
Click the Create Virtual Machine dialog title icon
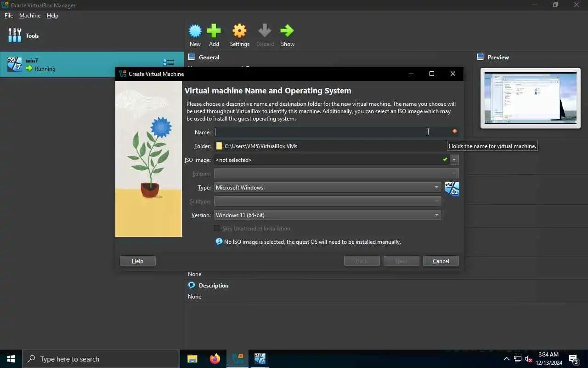click(123, 74)
